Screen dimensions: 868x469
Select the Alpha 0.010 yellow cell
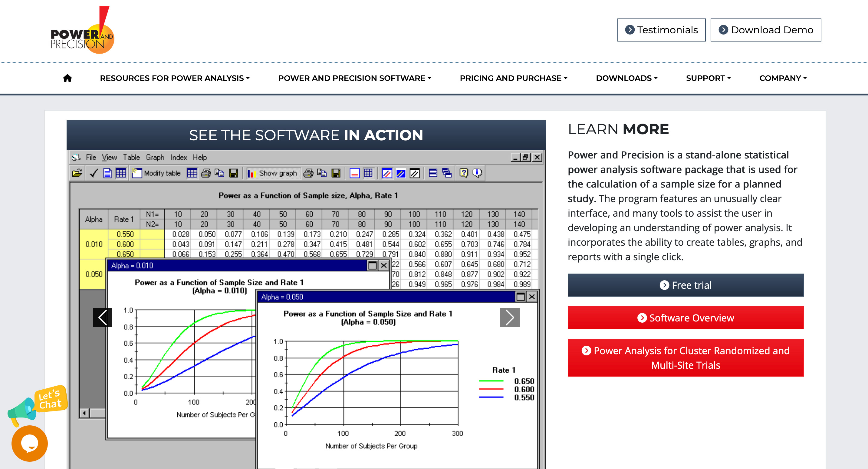[94, 244]
